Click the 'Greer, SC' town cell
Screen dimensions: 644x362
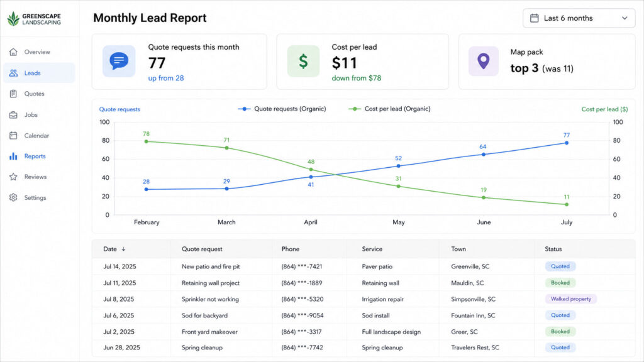tap(465, 332)
